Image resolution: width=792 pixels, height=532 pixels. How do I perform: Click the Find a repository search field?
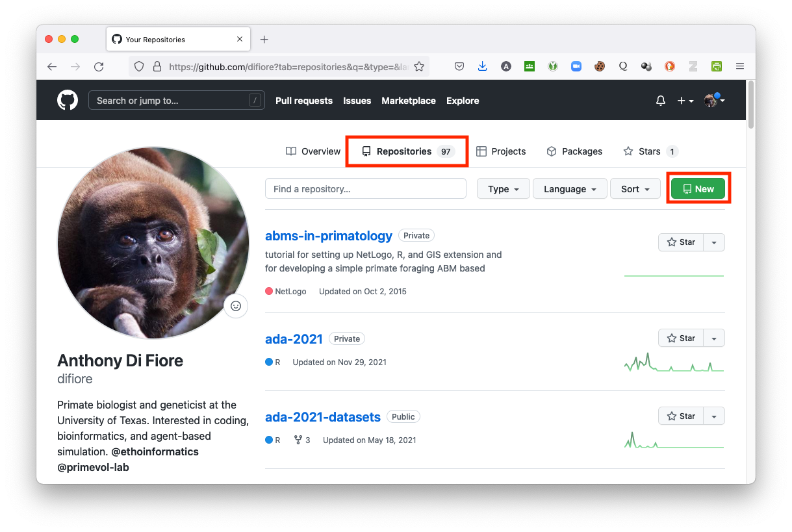[x=365, y=189]
